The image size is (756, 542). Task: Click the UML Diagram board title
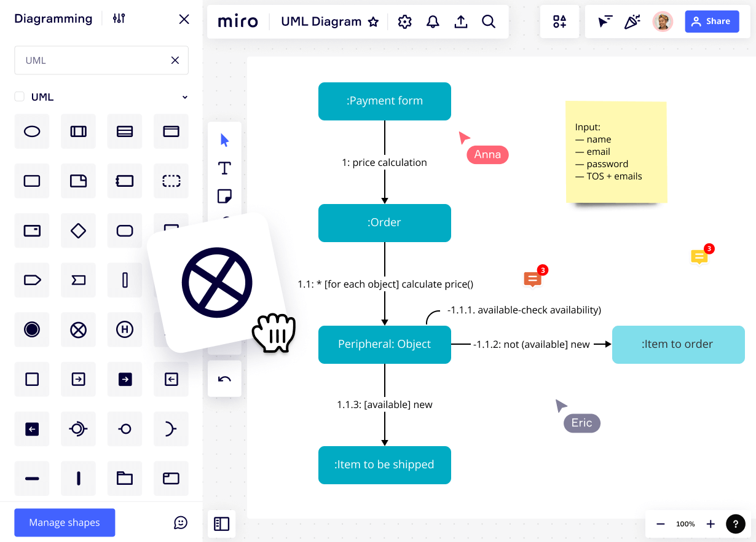(x=321, y=21)
